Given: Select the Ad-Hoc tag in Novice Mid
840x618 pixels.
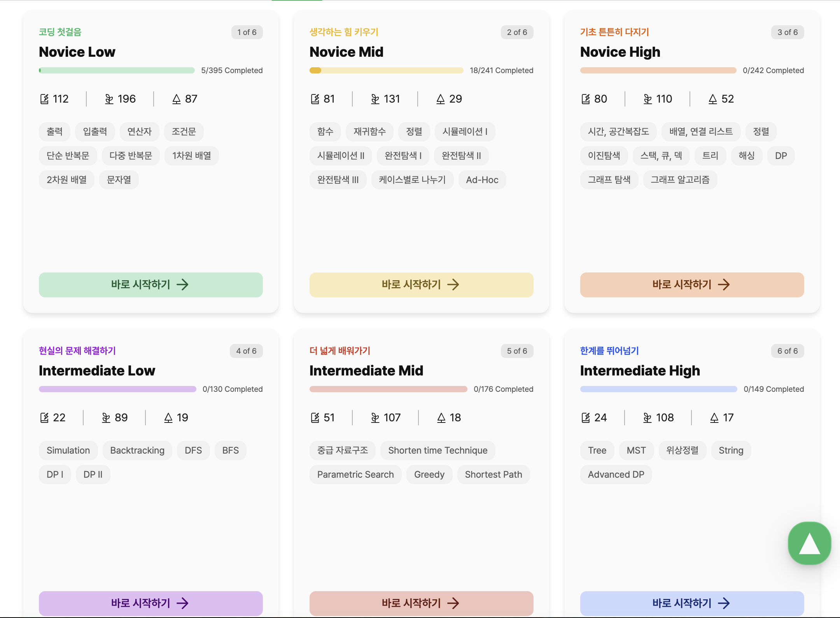Looking at the screenshot, I should [482, 180].
